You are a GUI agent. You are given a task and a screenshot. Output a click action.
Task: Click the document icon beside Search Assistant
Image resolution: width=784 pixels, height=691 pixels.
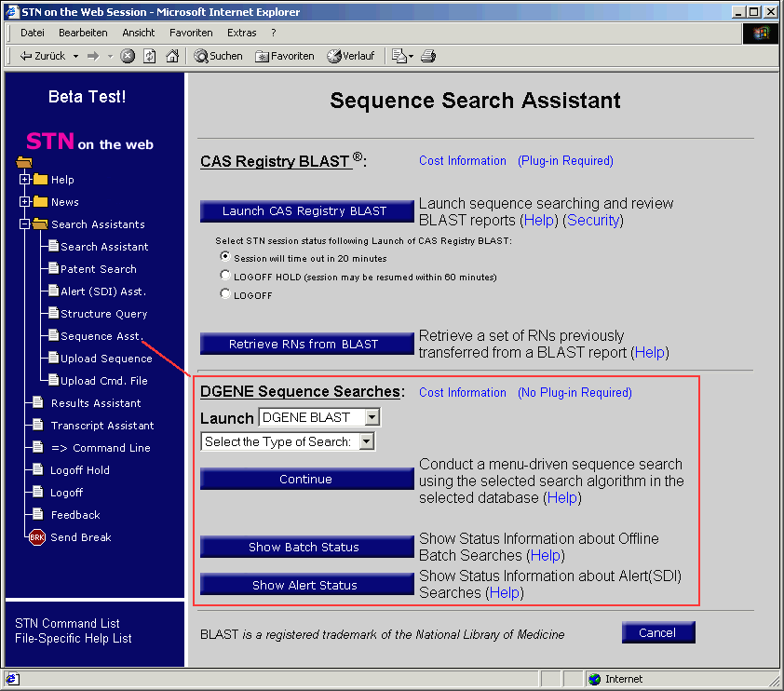point(53,246)
